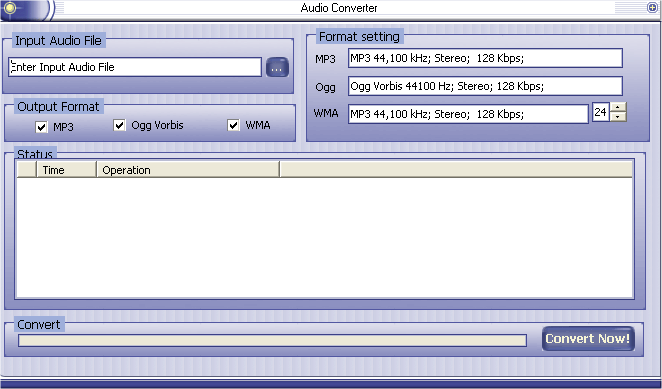The width and height of the screenshot is (662, 389).
Task: Click the Enter Input Audio File field
Action: click(135, 67)
